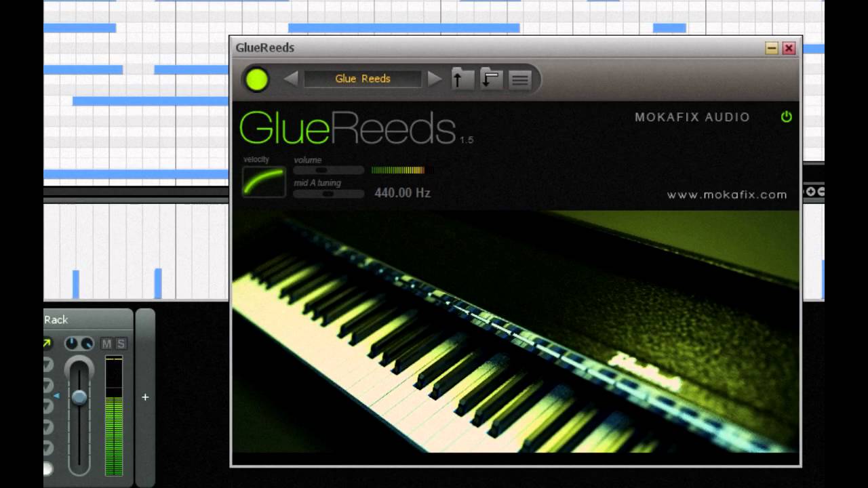Image resolution: width=868 pixels, height=488 pixels.
Task: Minimize the GlueReeds plugin window
Action: coord(772,48)
